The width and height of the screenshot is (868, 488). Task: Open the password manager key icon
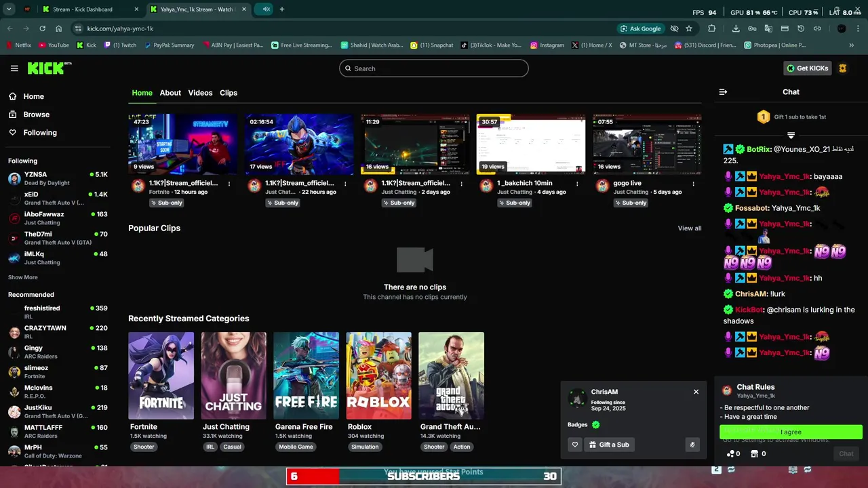(752, 28)
